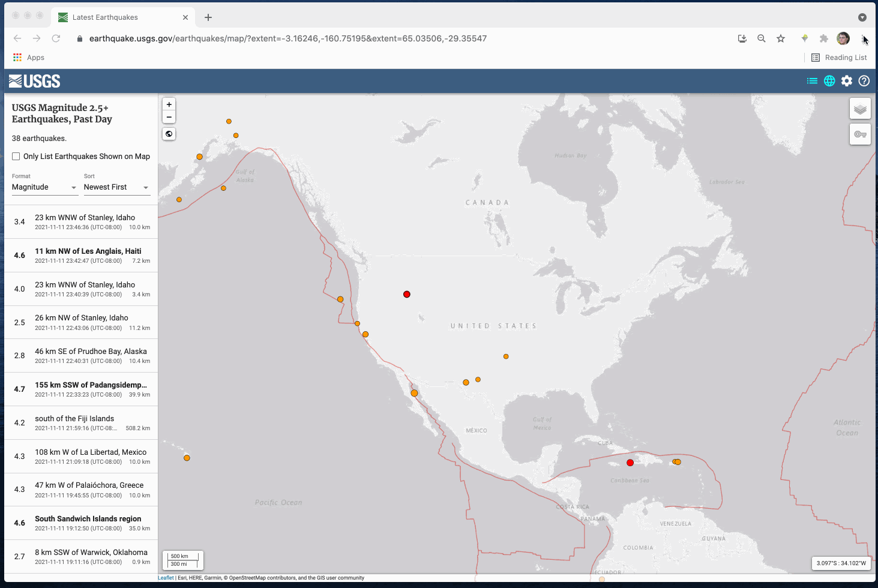Click the red earthquake marker in Idaho
The height and width of the screenshot is (588, 878).
tap(407, 295)
